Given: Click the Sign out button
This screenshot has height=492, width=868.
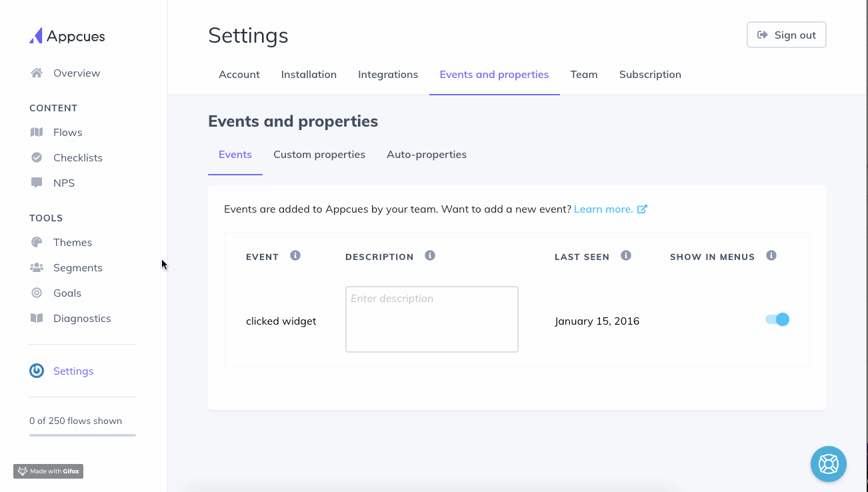Looking at the screenshot, I should point(787,35).
